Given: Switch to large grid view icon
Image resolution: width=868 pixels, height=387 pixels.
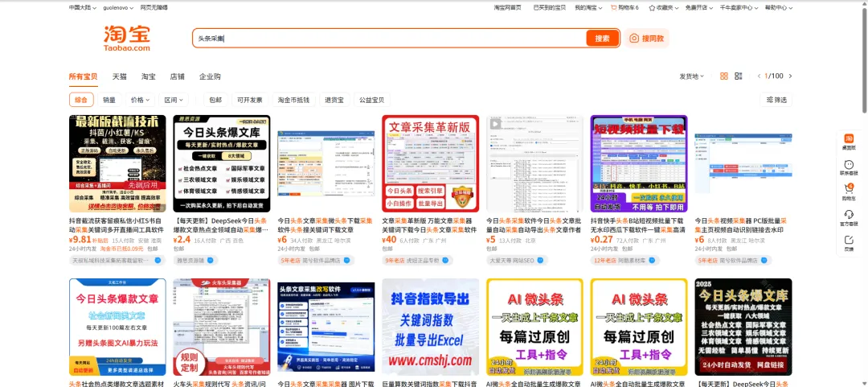Looking at the screenshot, I should click(723, 76).
